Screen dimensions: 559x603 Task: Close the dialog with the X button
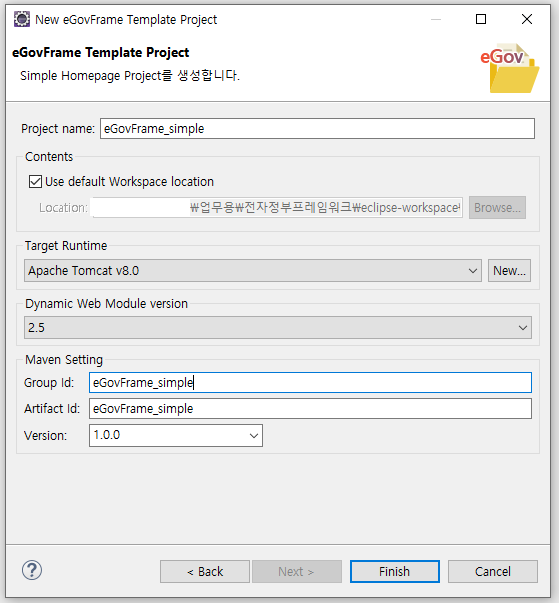click(x=527, y=19)
